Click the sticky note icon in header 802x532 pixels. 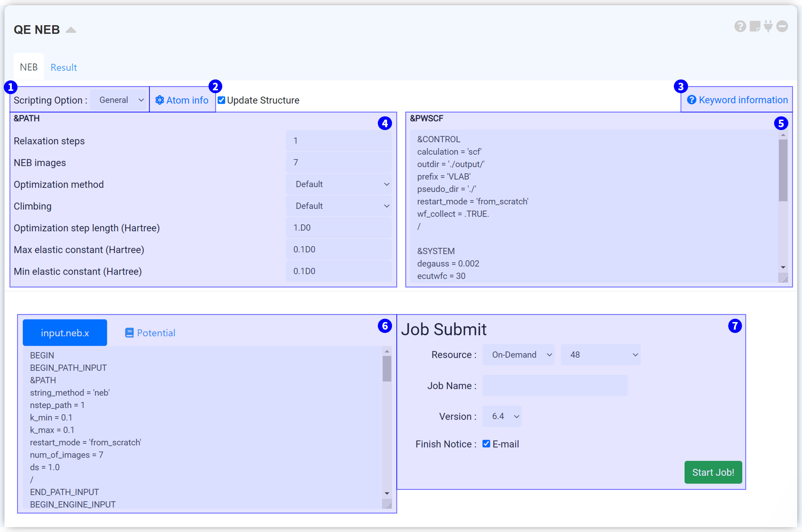pyautogui.click(x=755, y=26)
